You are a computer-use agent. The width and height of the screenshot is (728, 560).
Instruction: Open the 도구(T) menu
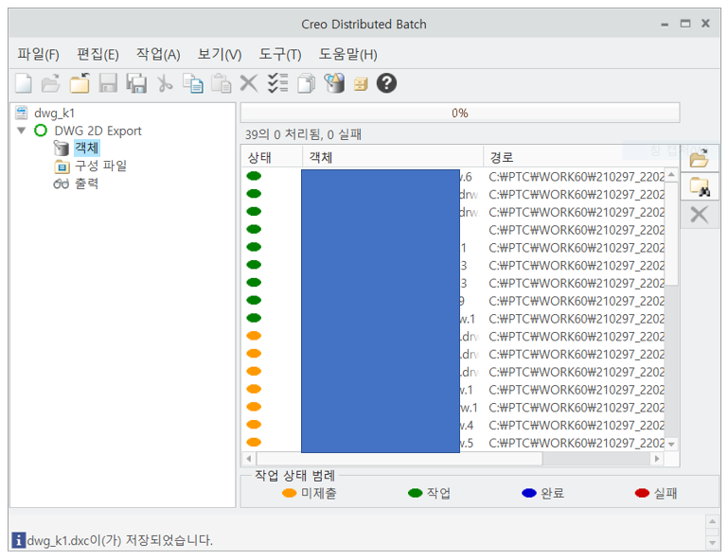[280, 54]
